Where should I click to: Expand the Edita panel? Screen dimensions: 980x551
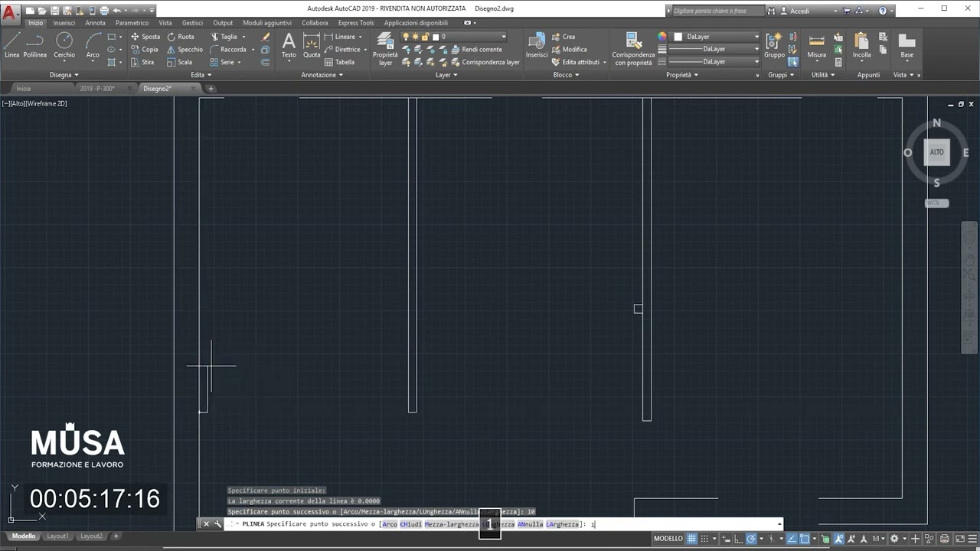coord(202,75)
